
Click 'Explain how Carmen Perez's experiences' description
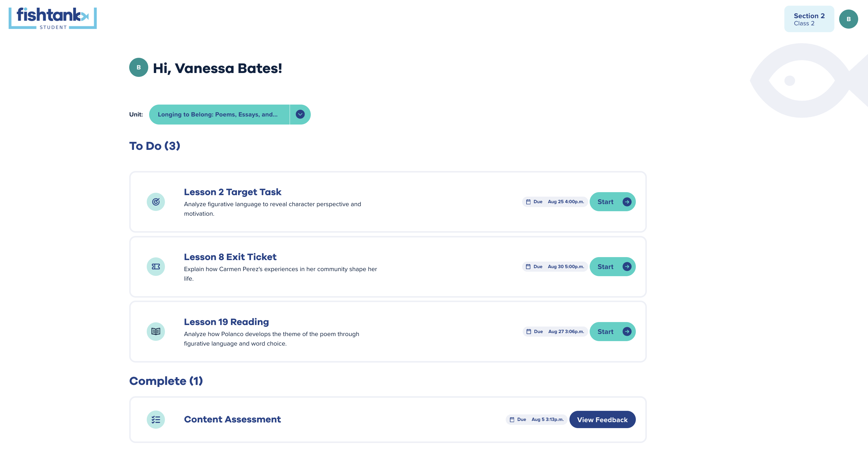tap(280, 274)
